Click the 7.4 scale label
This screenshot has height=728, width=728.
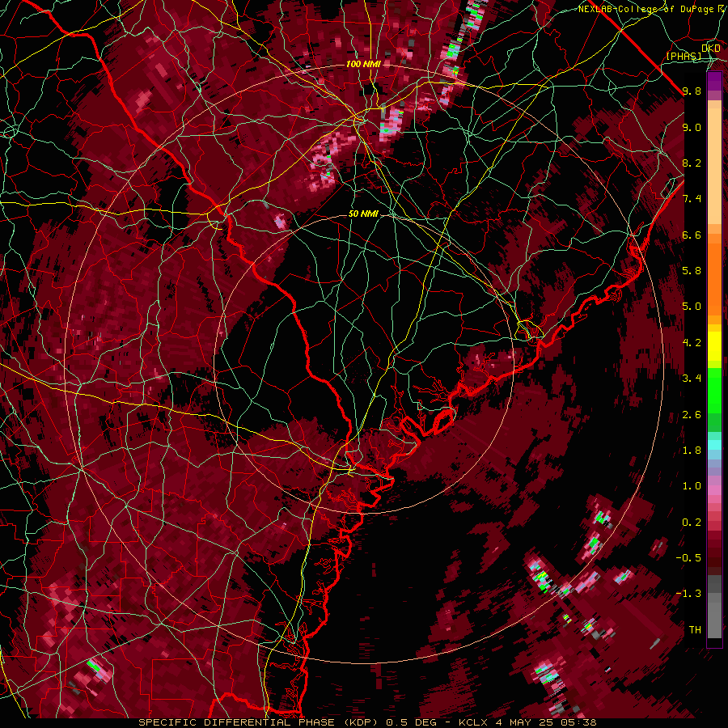click(692, 199)
